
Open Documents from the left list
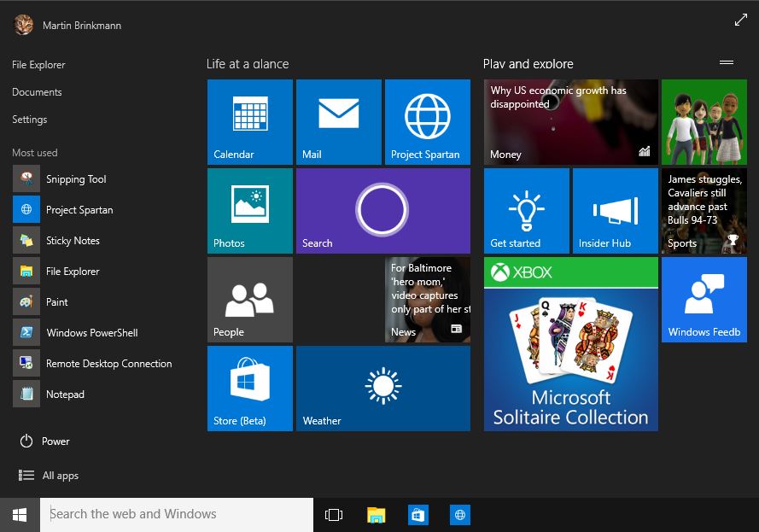[x=37, y=92]
